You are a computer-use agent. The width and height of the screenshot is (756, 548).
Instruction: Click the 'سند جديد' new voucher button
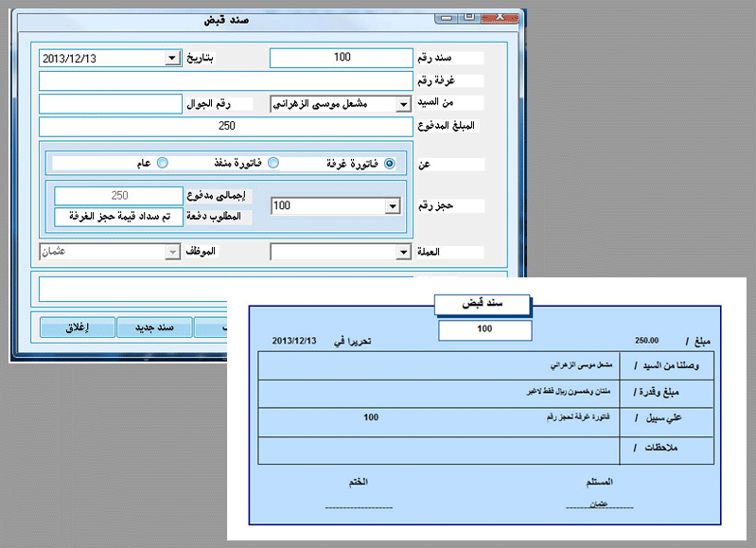[x=154, y=327]
